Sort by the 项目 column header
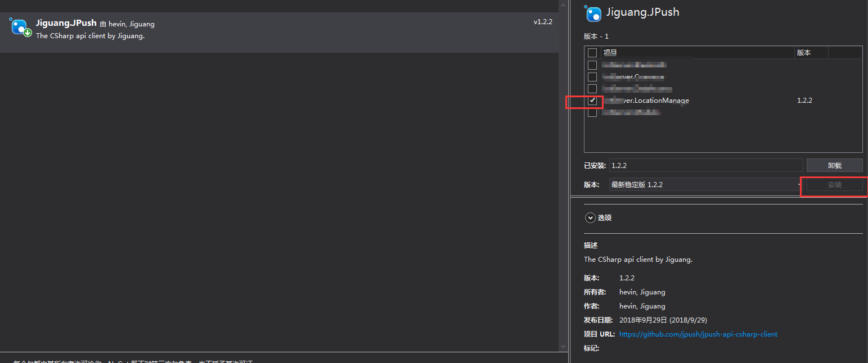The height and width of the screenshot is (363, 868). (698, 53)
